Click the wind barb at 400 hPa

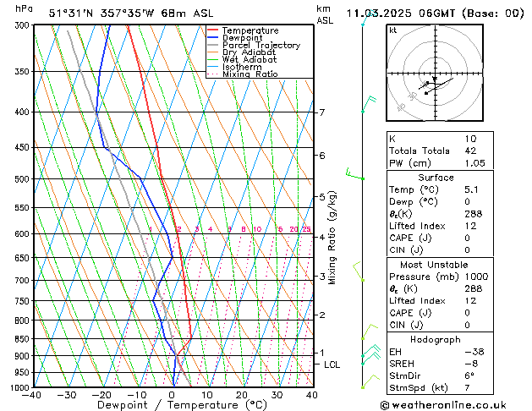(369, 104)
